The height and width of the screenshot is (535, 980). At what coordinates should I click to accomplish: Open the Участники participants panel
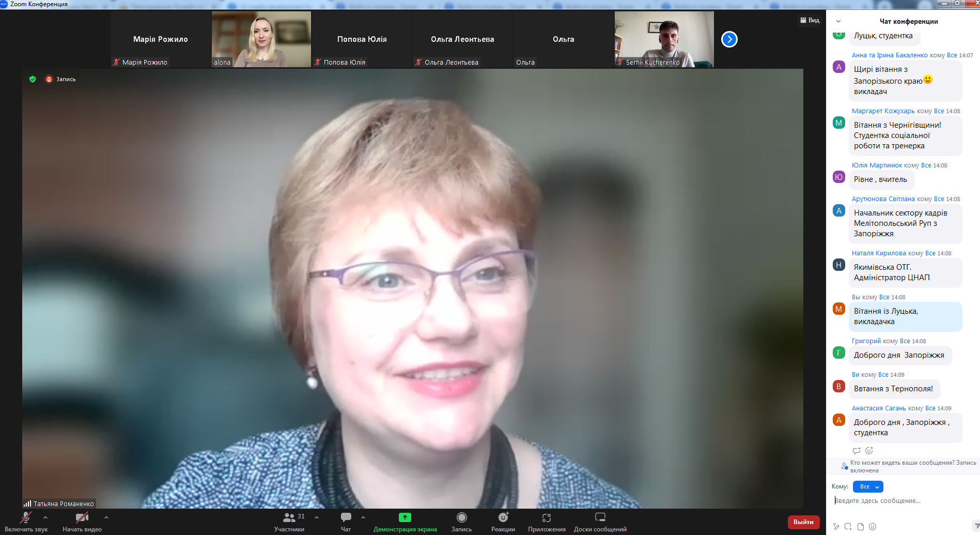[289, 521]
